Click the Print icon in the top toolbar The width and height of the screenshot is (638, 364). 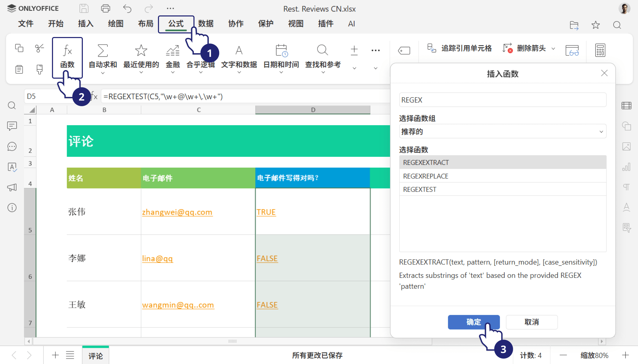click(x=105, y=8)
